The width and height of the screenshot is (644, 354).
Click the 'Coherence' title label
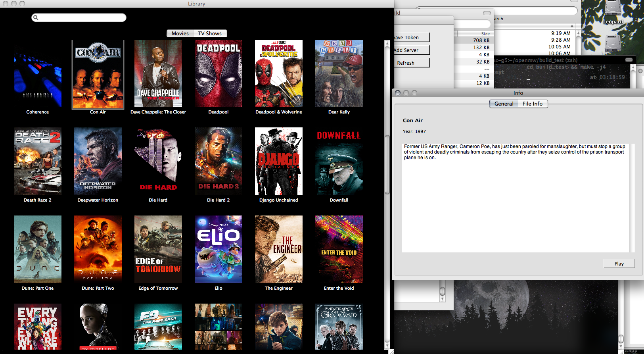tap(38, 112)
